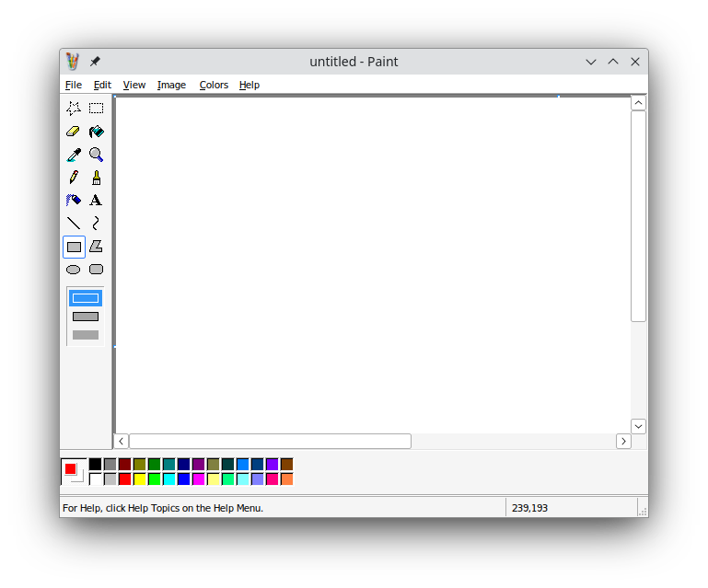This screenshot has width=708, height=588.
Task: Click the vertical scrollbar up arrow
Action: [638, 103]
